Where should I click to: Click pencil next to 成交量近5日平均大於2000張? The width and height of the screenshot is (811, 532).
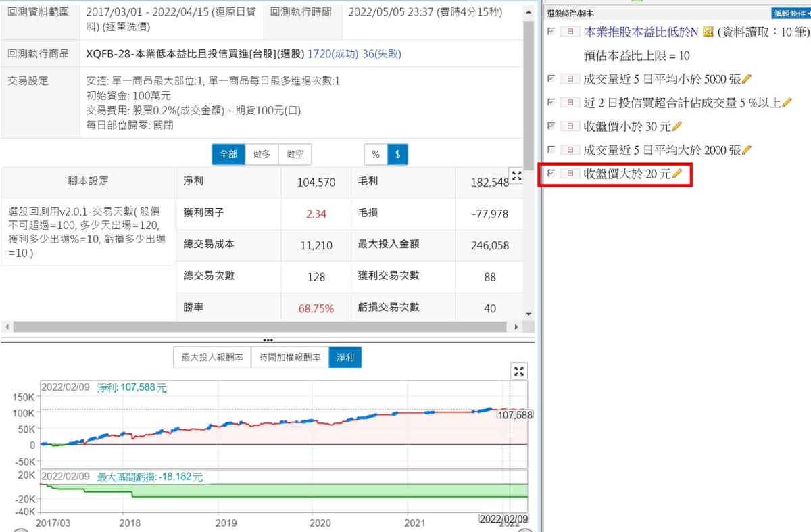(x=746, y=150)
